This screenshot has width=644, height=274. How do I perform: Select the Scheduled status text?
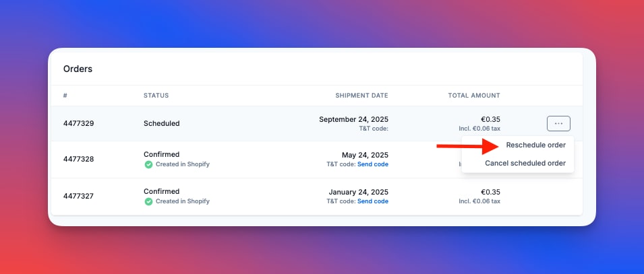161,123
